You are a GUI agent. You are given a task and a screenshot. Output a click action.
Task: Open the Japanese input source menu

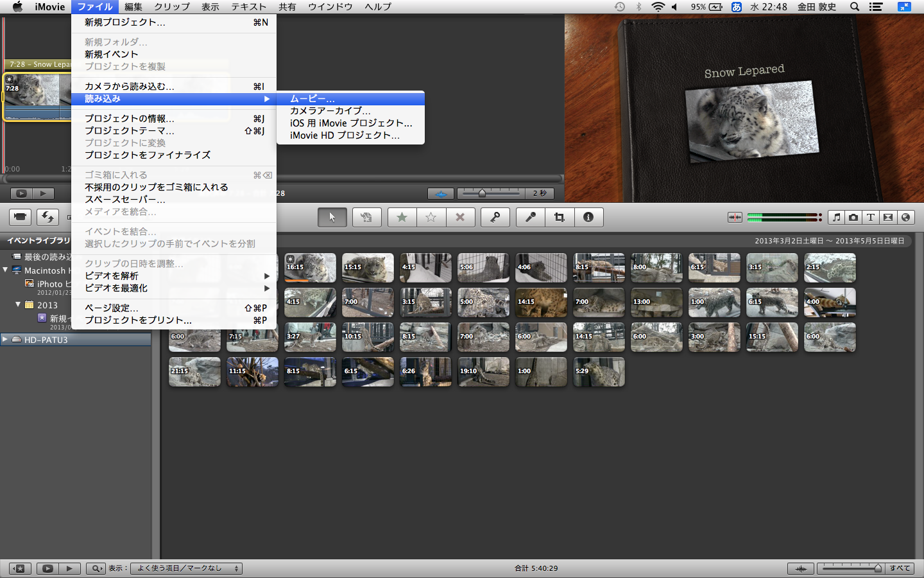click(x=737, y=6)
